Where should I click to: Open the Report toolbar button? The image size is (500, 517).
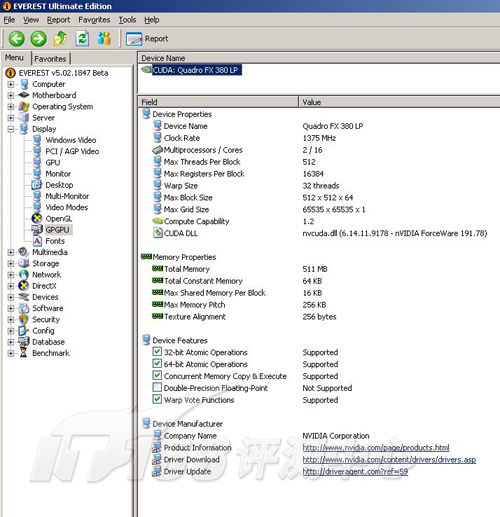[147, 39]
